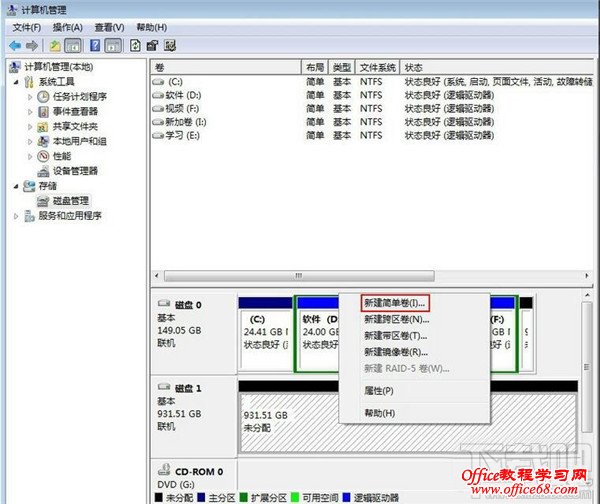Click the Computer Management title bar icon
The image size is (600, 504).
tap(12, 9)
